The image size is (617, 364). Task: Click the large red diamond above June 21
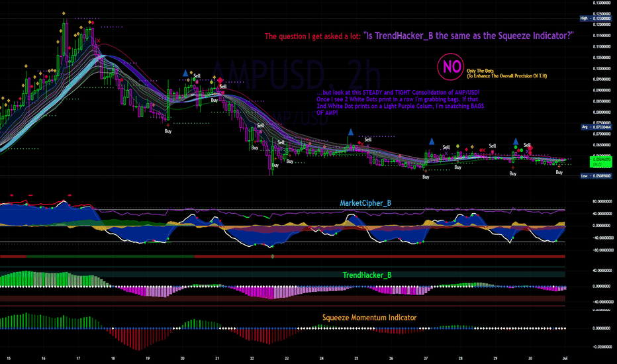pos(220,81)
